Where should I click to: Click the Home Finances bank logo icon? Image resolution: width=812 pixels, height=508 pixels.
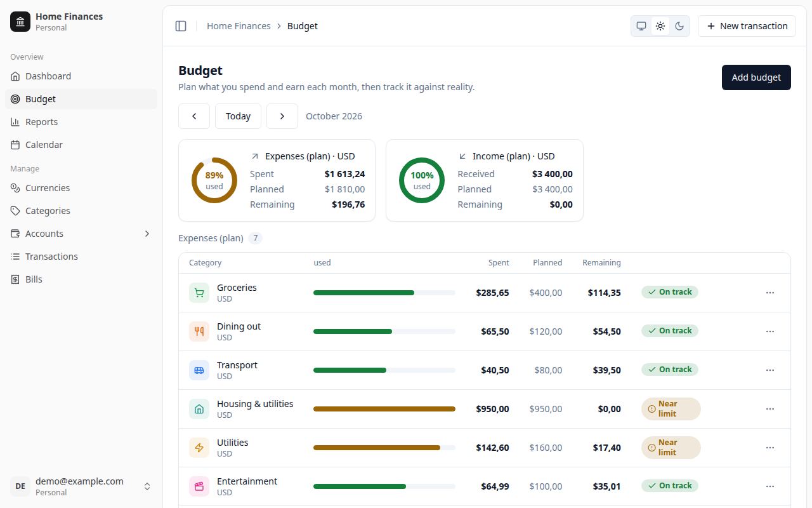click(x=20, y=22)
